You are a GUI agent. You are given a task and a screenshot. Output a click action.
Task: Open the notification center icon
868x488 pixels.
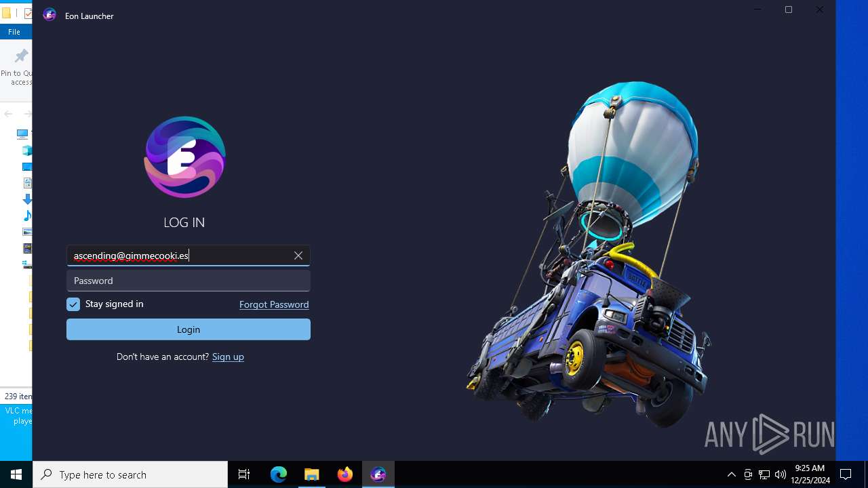point(846,474)
